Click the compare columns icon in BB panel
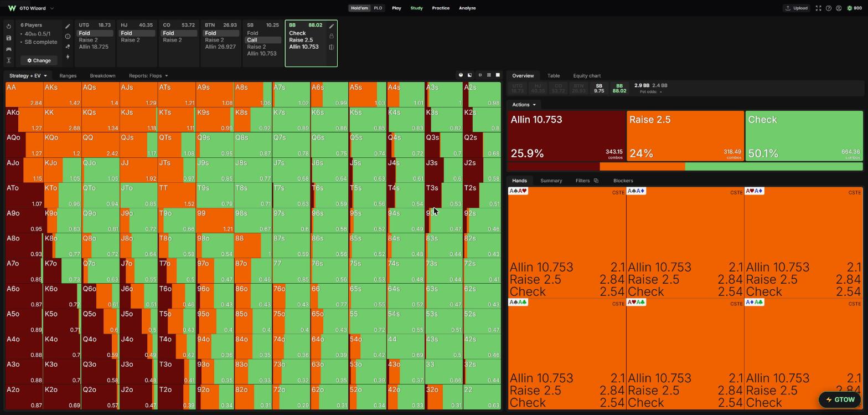 pyautogui.click(x=332, y=47)
